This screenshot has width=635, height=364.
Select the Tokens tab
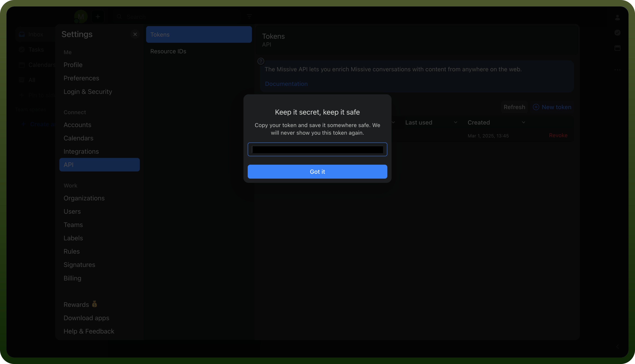tap(199, 34)
